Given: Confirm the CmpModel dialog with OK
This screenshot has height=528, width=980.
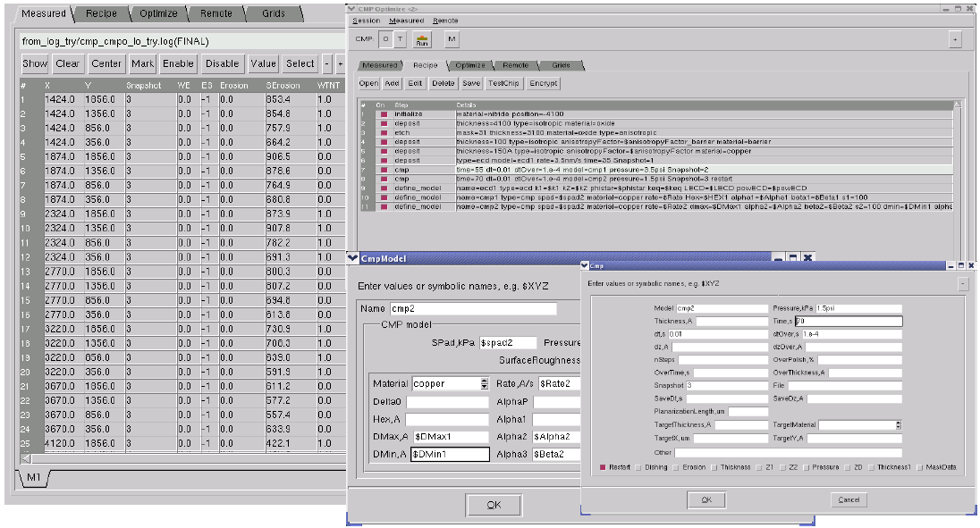Looking at the screenshot, I should [x=494, y=504].
